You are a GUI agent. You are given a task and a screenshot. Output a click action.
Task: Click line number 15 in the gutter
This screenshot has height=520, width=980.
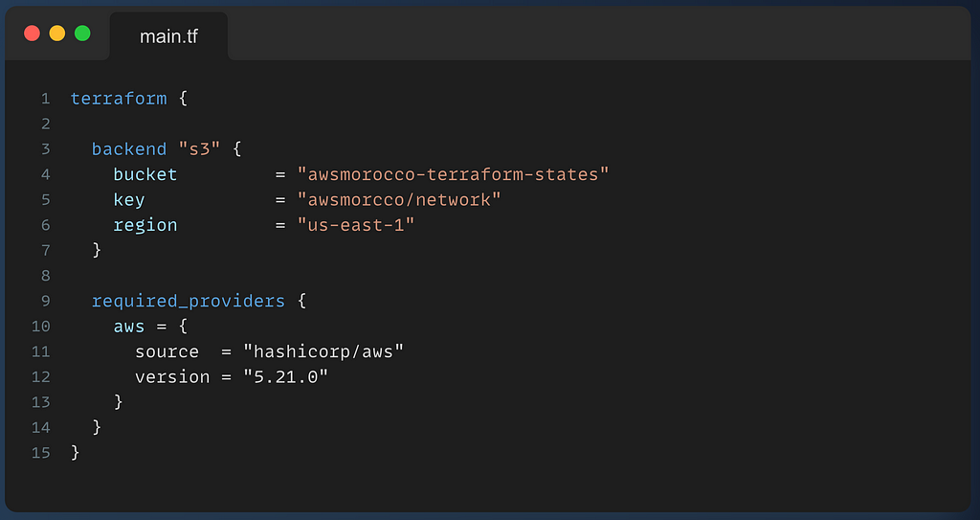click(41, 453)
